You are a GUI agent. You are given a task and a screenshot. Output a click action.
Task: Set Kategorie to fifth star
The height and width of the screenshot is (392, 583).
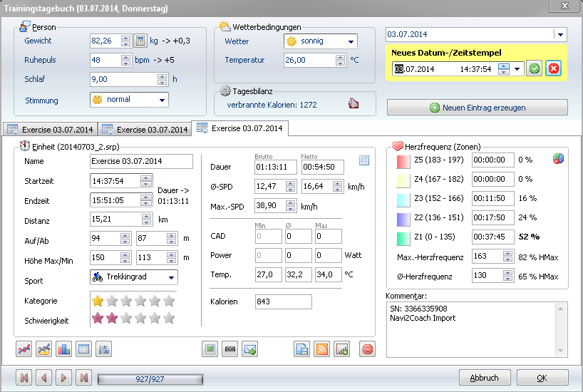[155, 301]
